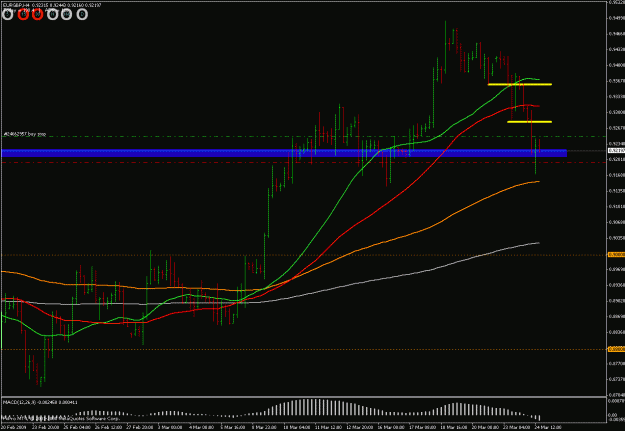Click the 0.9400 price scale label
The height and width of the screenshot is (431, 625).
pos(616,65)
